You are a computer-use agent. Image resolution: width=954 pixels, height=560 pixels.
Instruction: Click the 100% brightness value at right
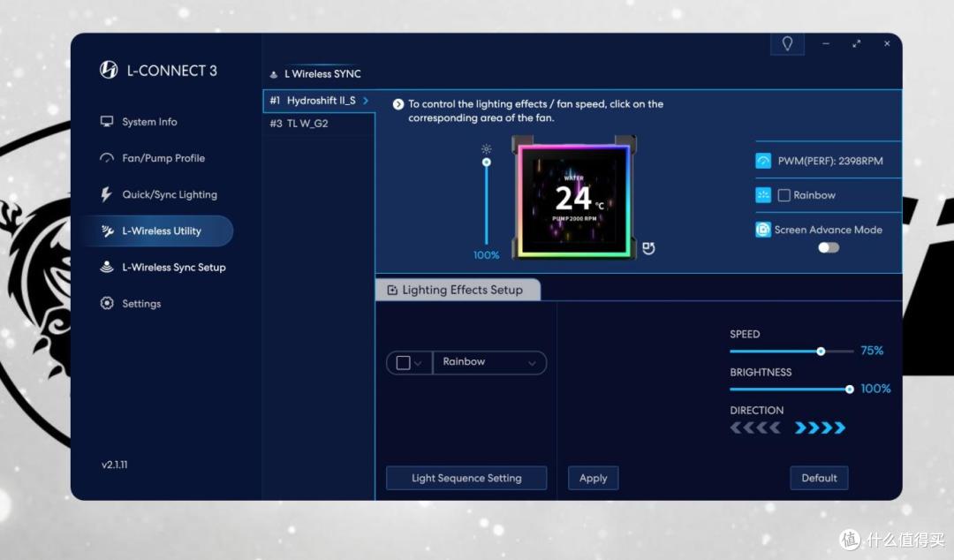875,389
